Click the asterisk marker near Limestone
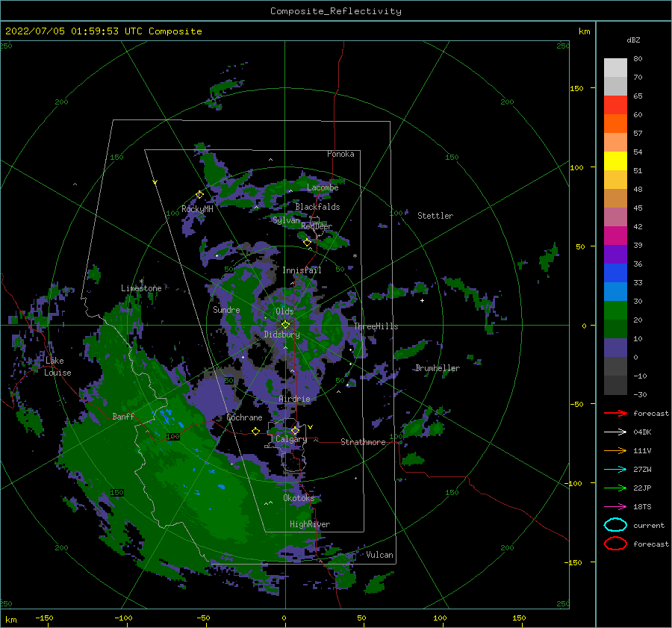 coord(141,282)
